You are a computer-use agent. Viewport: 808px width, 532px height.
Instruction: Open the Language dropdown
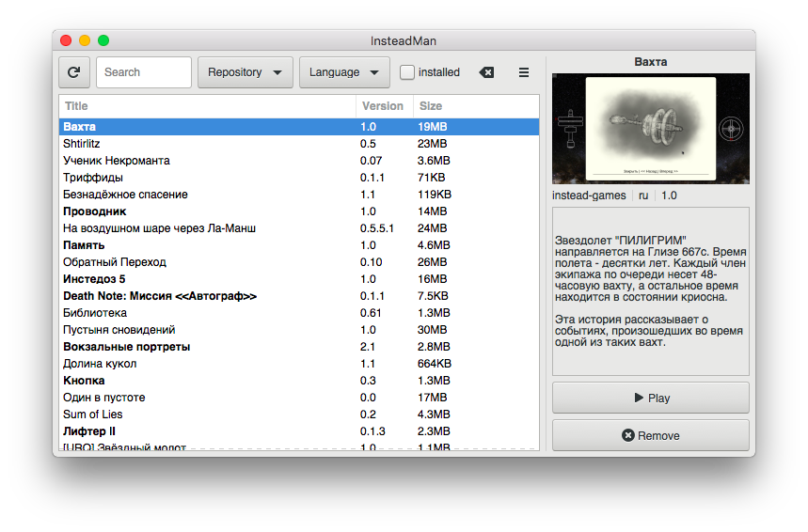[x=344, y=72]
